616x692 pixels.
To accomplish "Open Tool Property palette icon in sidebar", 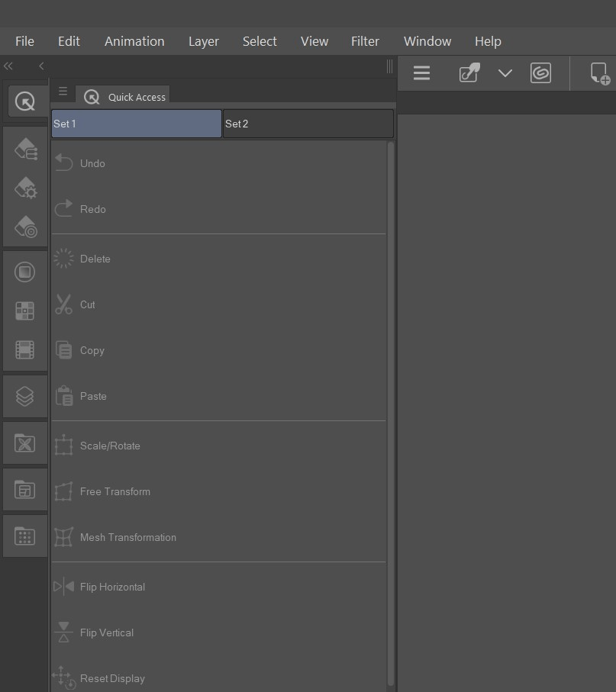I will [26, 188].
